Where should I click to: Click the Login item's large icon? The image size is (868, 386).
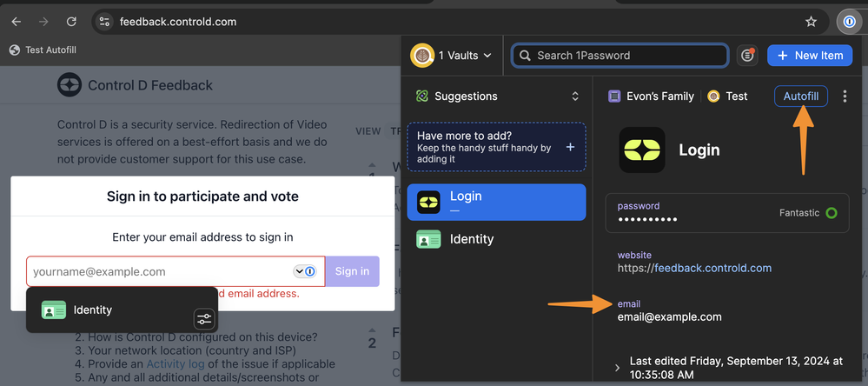click(x=641, y=150)
